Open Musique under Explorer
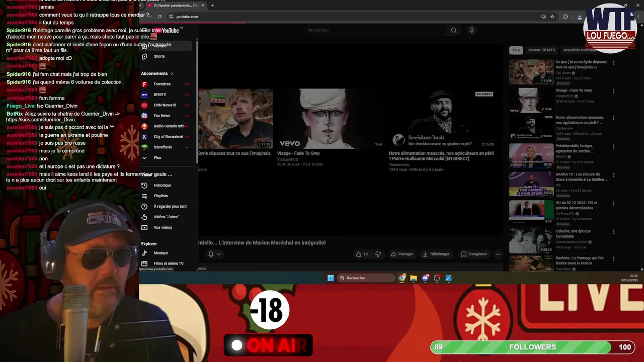 click(x=165, y=253)
